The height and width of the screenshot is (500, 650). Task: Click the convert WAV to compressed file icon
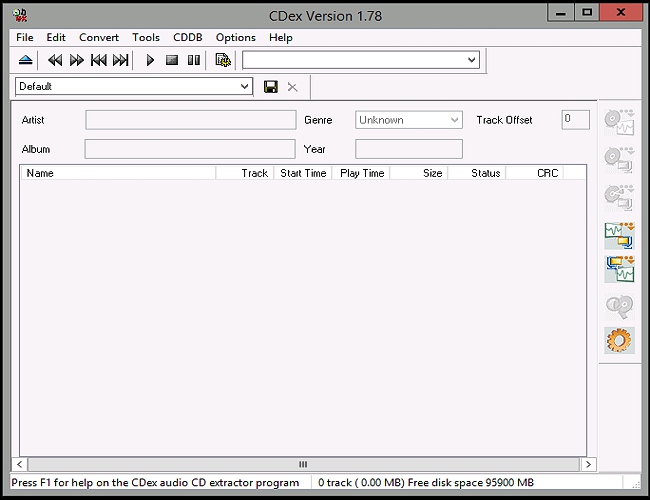(x=619, y=235)
